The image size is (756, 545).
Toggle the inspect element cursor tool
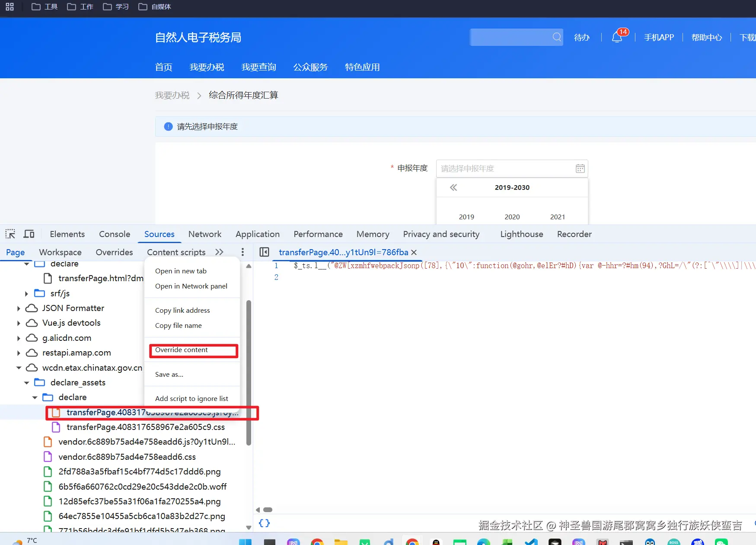10,234
